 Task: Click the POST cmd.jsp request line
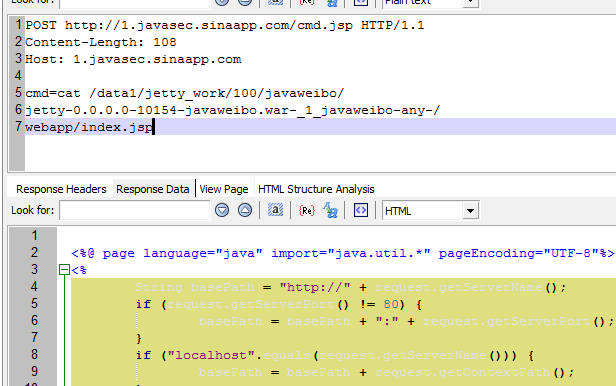coord(225,26)
